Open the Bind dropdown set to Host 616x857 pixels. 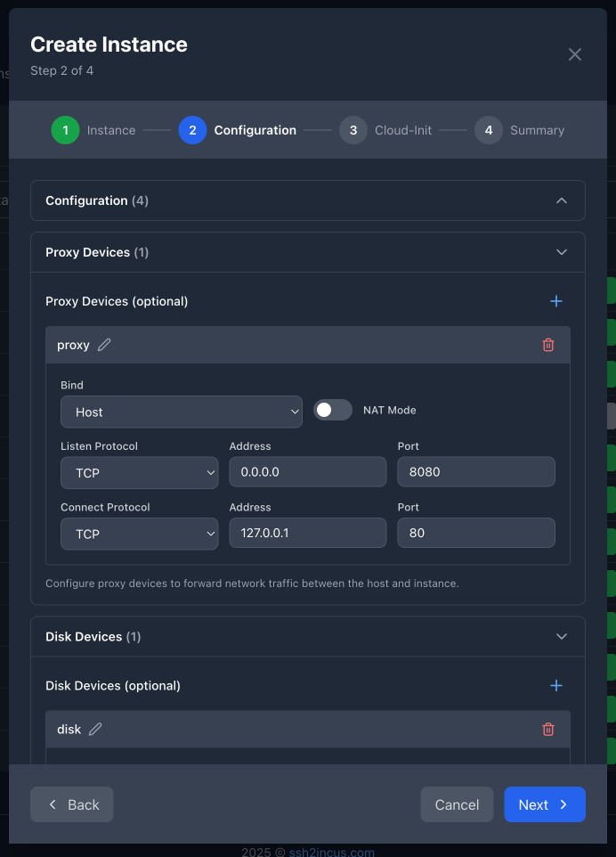tap(181, 412)
